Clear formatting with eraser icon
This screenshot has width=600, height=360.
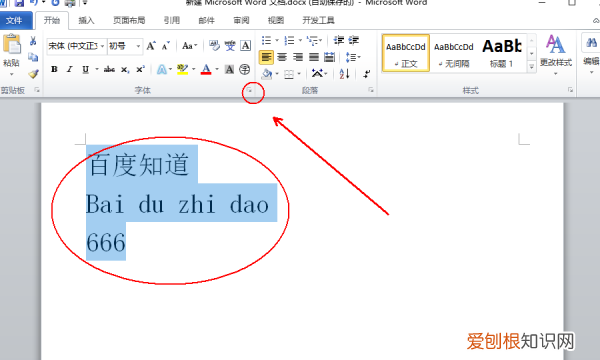point(214,46)
